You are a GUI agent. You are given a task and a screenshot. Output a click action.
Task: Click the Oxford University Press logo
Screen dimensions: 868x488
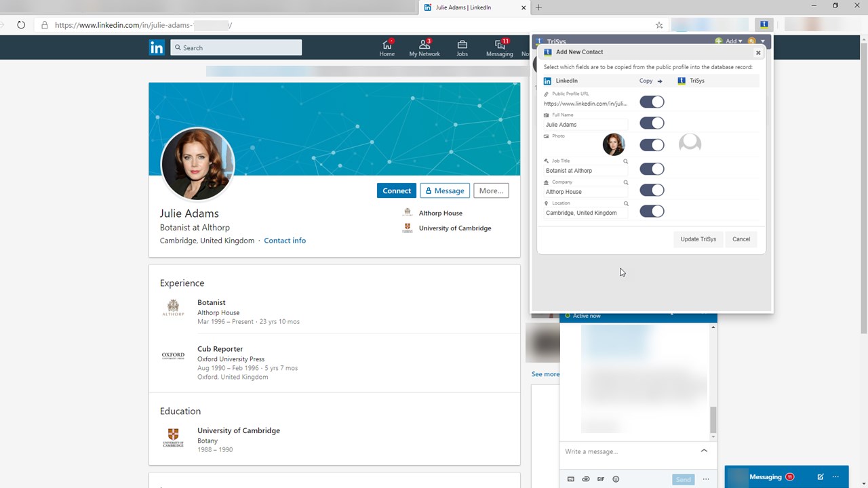tap(173, 354)
